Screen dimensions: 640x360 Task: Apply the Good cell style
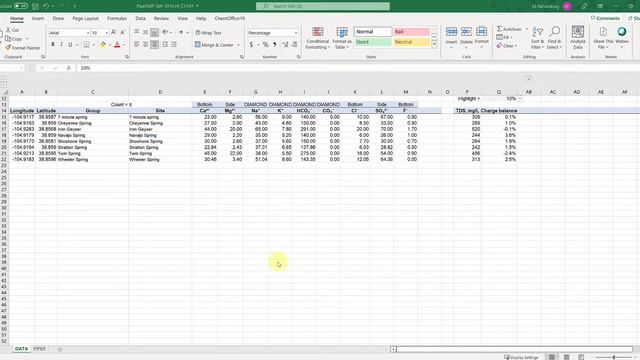pyautogui.click(x=373, y=42)
